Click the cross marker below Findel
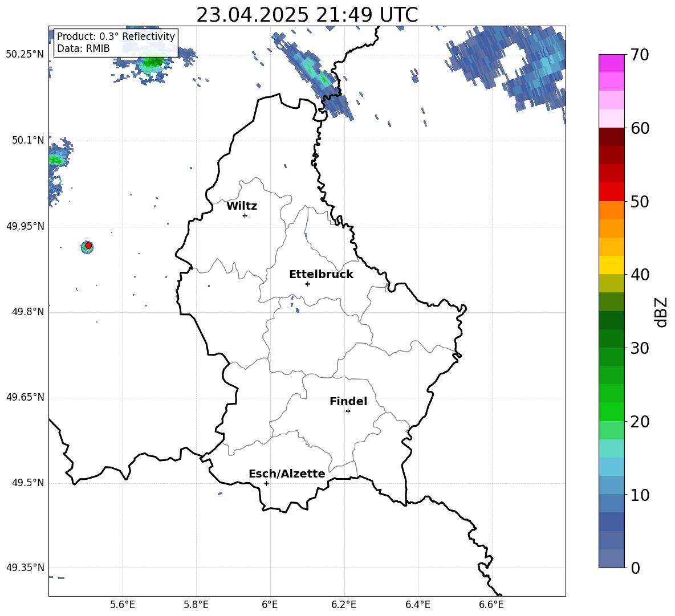 click(x=348, y=411)
